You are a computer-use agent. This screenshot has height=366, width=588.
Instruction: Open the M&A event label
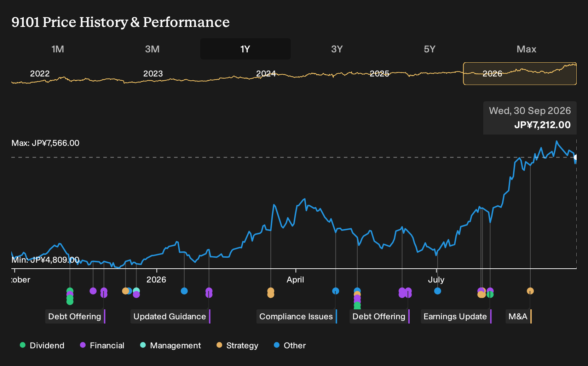[519, 316]
